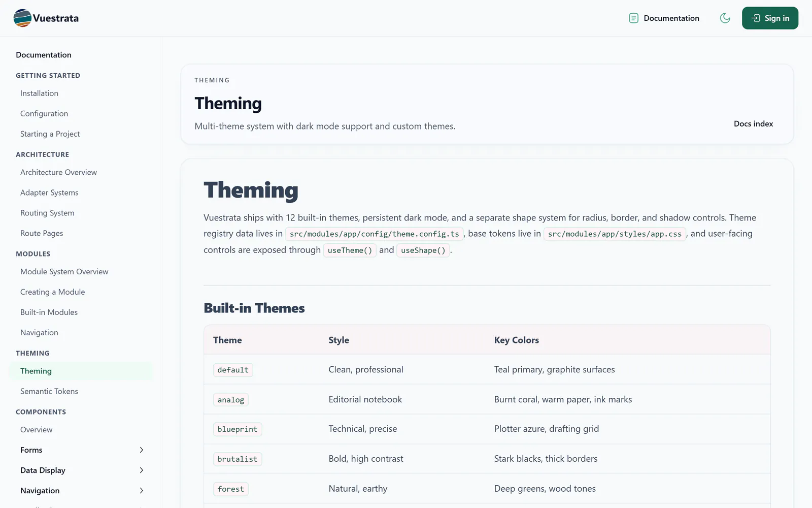
Task: Open Architecture Overview in the sidebar
Action: pyautogui.click(x=58, y=173)
